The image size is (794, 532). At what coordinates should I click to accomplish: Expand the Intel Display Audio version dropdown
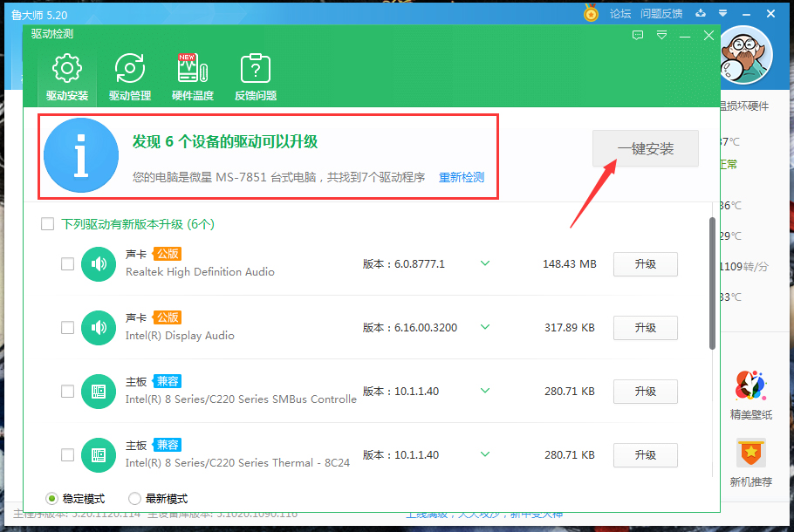485,327
